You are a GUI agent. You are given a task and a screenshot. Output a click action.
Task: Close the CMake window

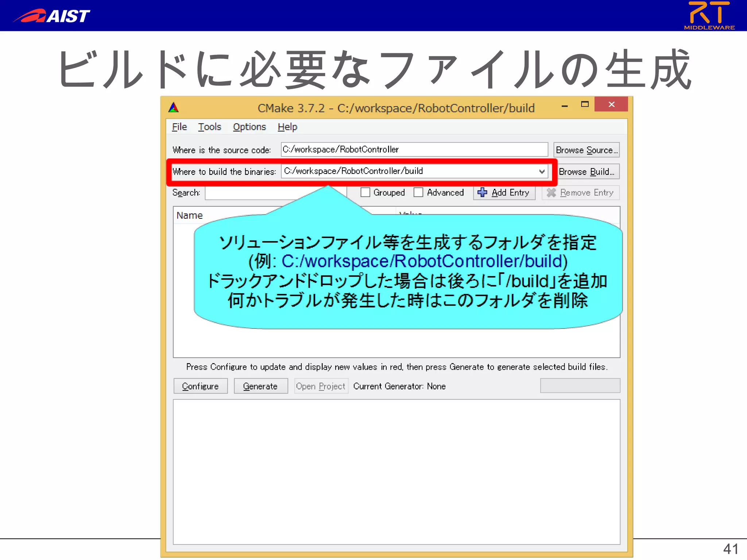(611, 104)
